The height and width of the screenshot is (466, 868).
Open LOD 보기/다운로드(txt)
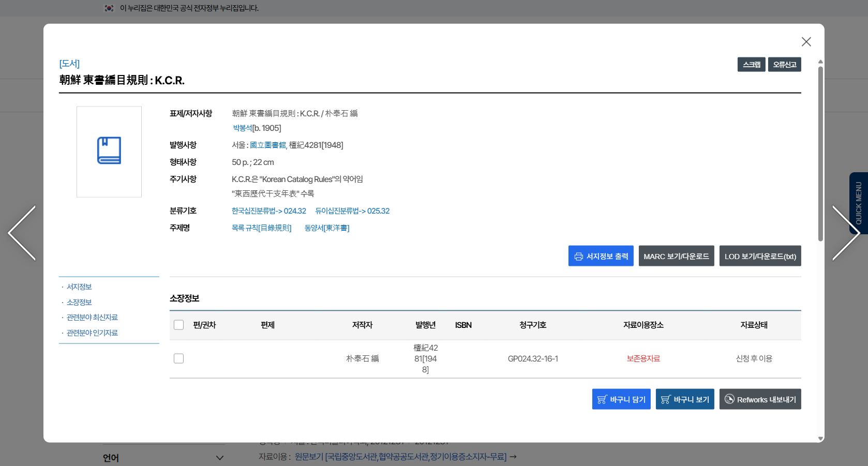(760, 256)
